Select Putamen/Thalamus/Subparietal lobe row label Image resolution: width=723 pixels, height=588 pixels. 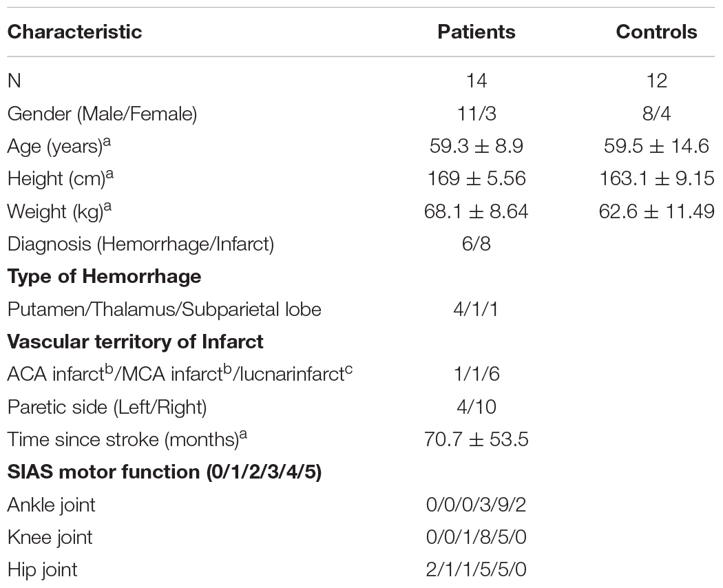[164, 309]
